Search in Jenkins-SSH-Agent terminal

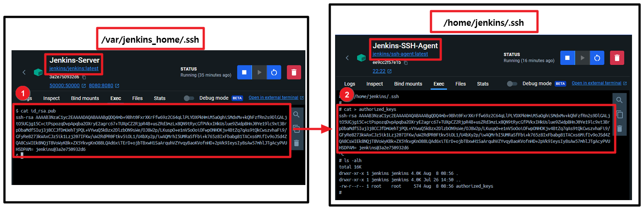tap(620, 100)
